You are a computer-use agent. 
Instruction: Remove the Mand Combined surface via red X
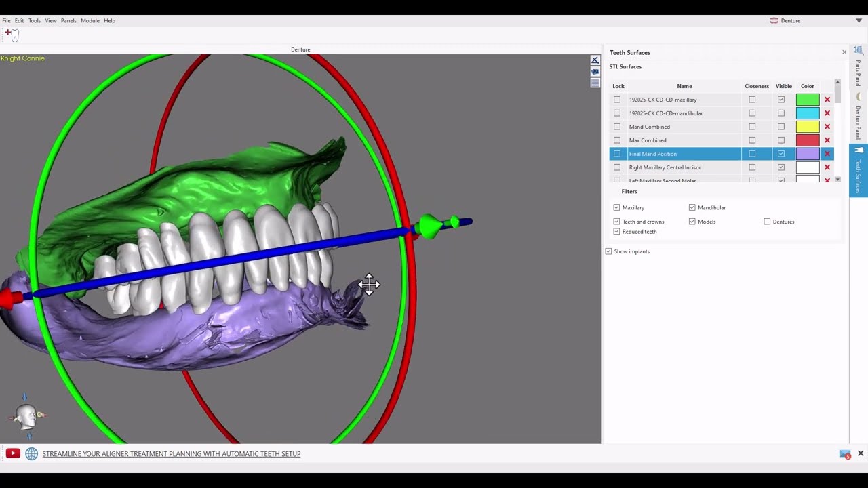827,127
